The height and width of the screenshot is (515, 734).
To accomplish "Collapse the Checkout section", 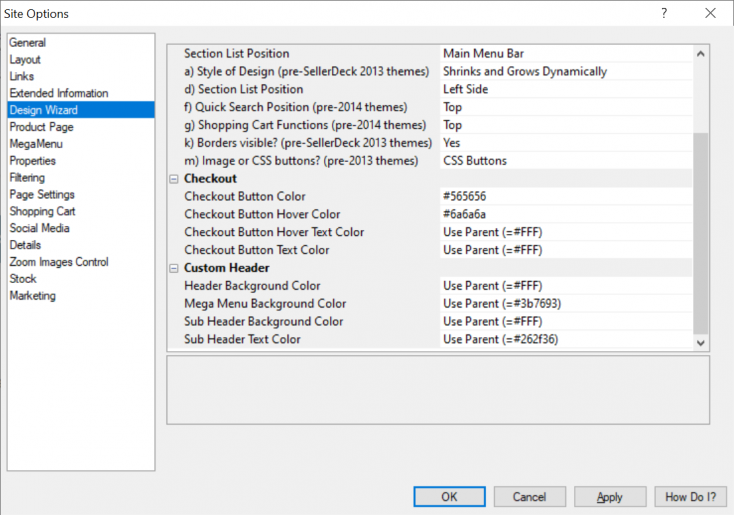I will pos(174,179).
